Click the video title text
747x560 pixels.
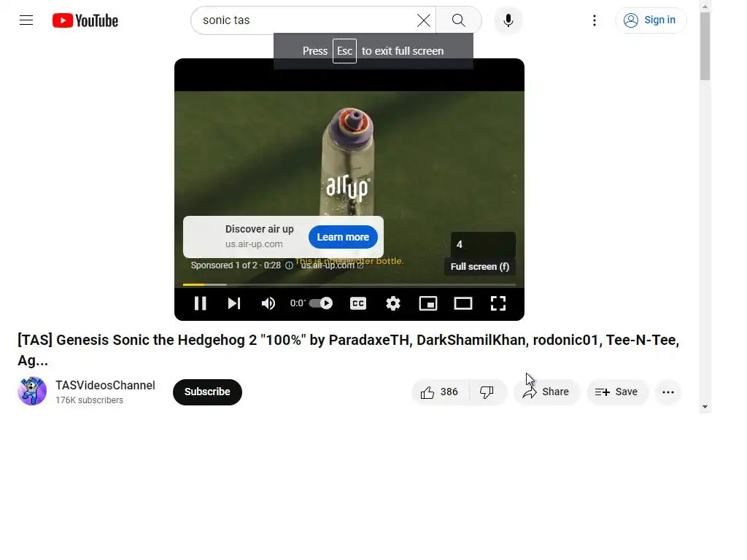coord(348,350)
